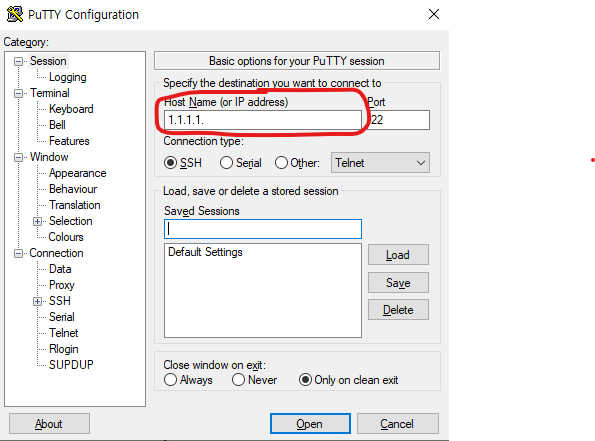The image size is (595, 441).
Task: Select the Other connection type radio button
Action: coord(281,163)
